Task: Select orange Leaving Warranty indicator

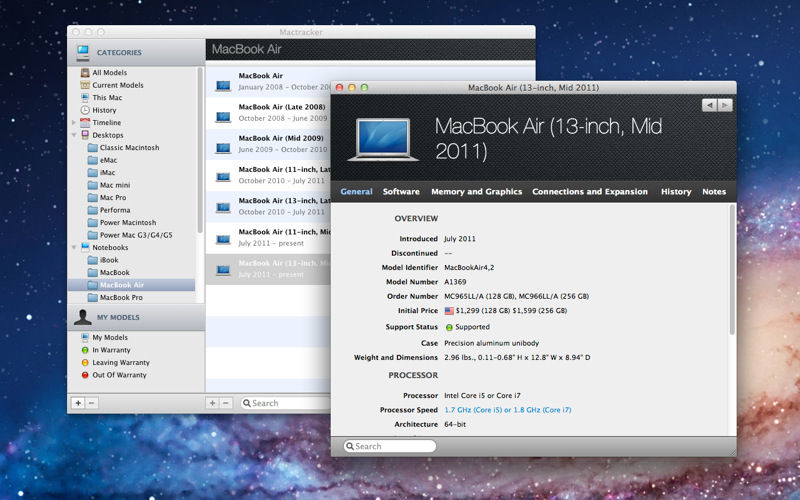Action: pos(85,363)
